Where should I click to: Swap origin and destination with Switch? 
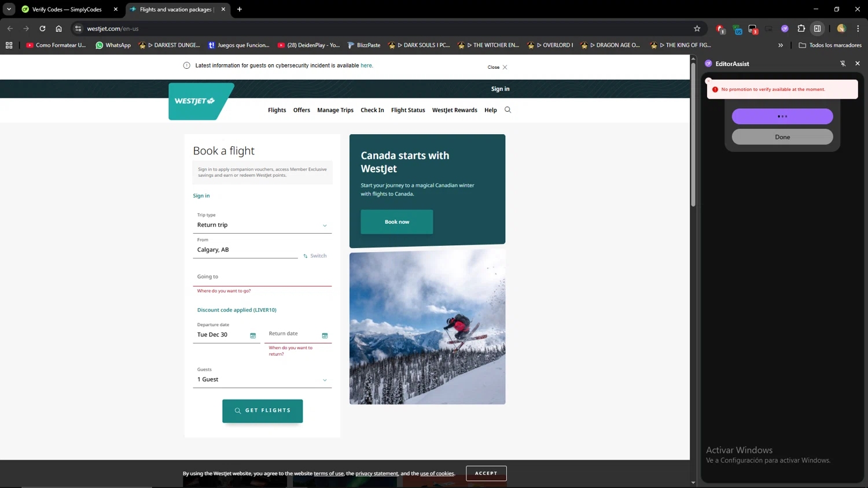[315, 256]
